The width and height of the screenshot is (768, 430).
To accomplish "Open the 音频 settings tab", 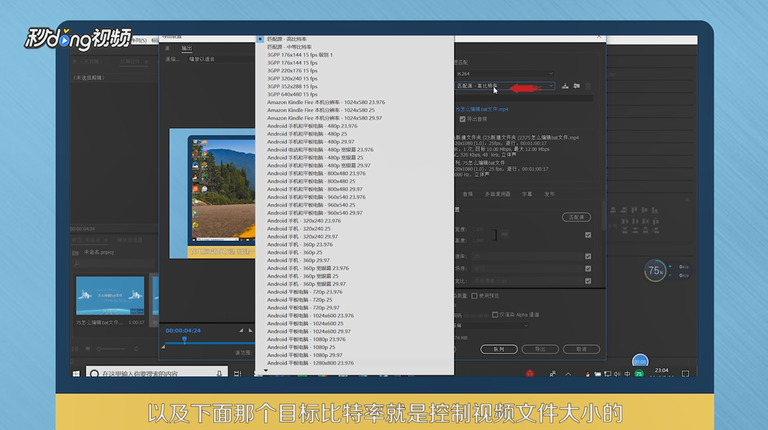I will click(x=468, y=194).
